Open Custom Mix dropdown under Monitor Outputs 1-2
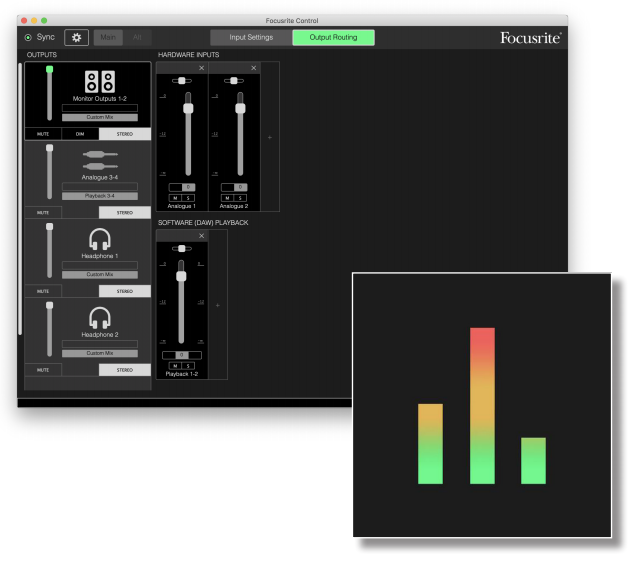641x573 pixels. [x=100, y=117]
